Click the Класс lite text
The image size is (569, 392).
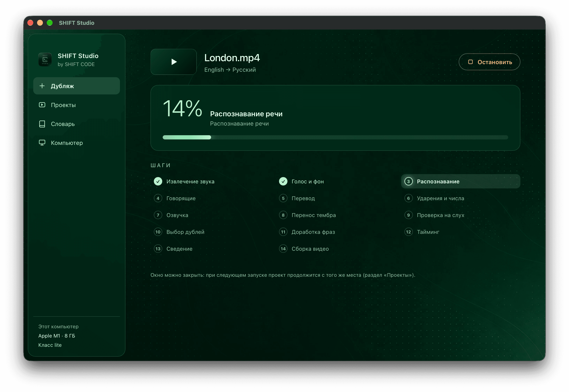(50, 345)
